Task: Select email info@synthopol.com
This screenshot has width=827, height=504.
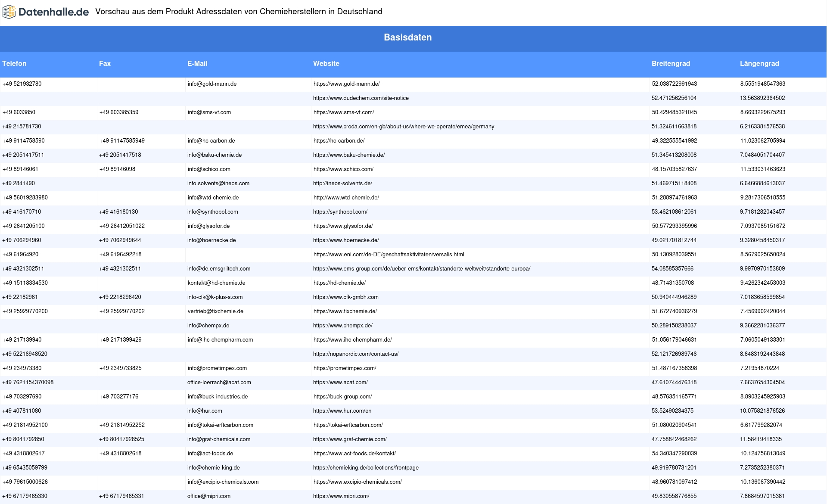Action: [212, 212]
